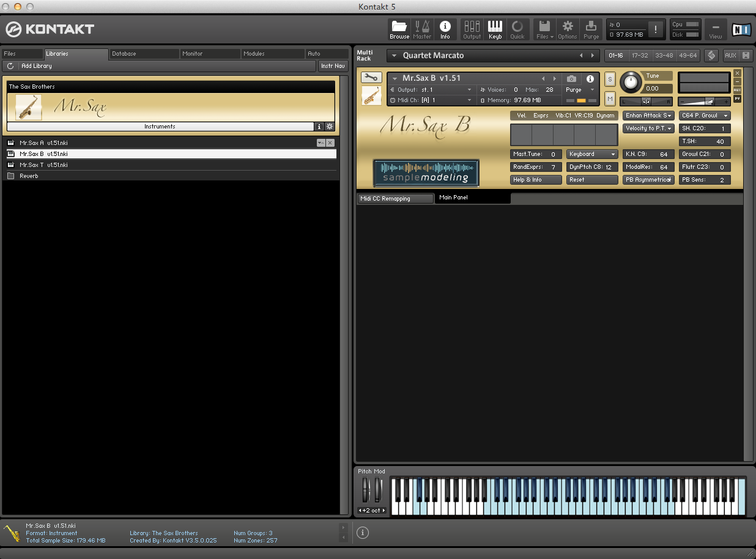
Task: Open the Browse panel icon
Action: click(x=399, y=29)
